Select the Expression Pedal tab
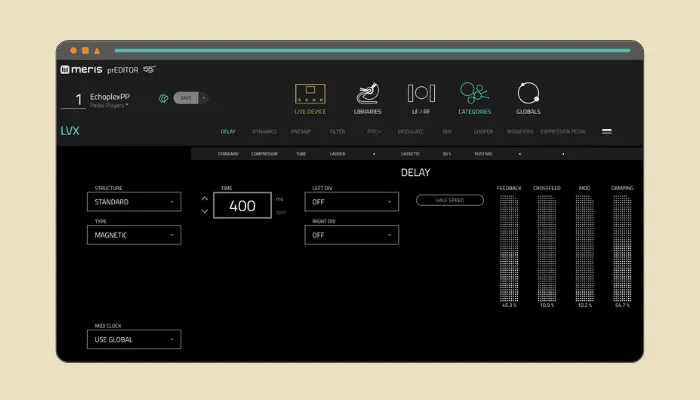The width and height of the screenshot is (700, 400). (x=563, y=132)
